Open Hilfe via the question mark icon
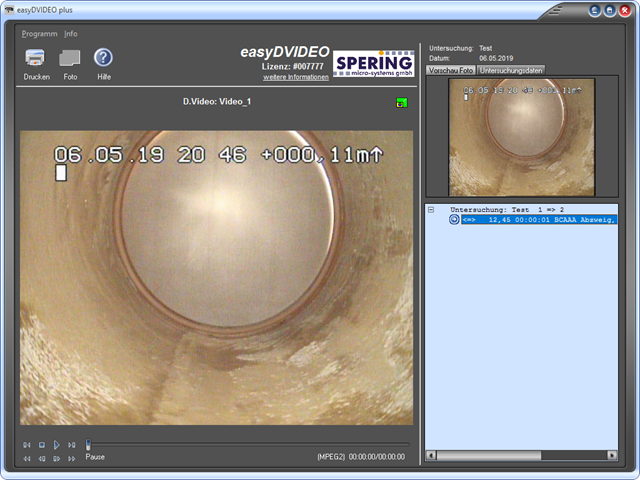 [103, 58]
